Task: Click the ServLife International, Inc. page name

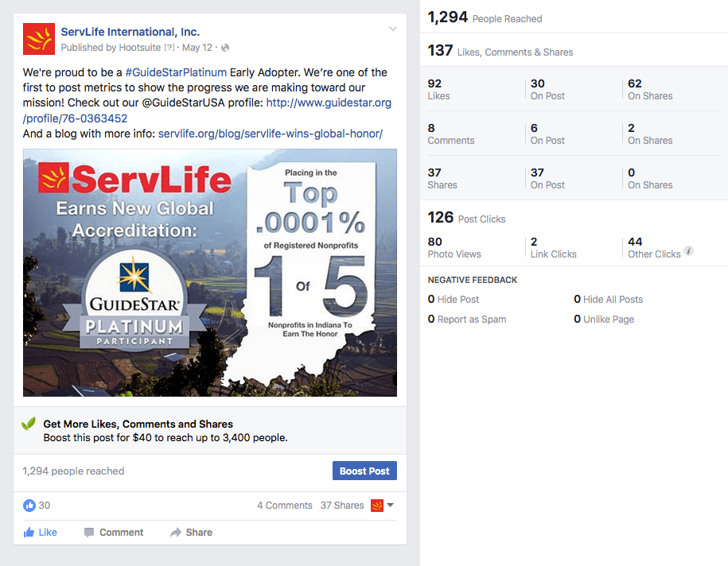Action: click(x=130, y=32)
